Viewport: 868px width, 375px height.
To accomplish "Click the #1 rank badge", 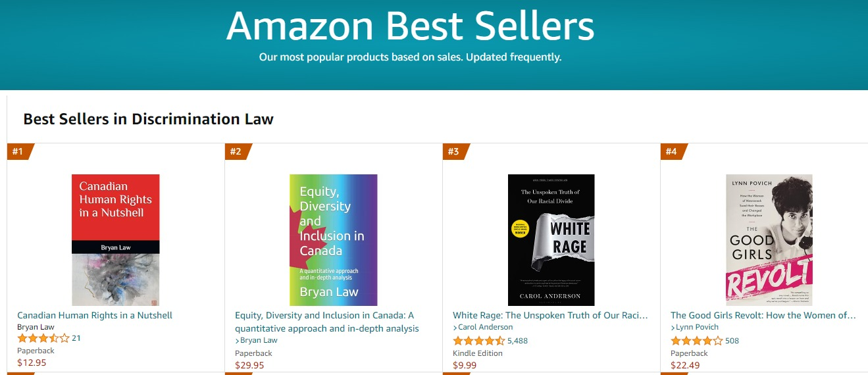I will pos(18,152).
